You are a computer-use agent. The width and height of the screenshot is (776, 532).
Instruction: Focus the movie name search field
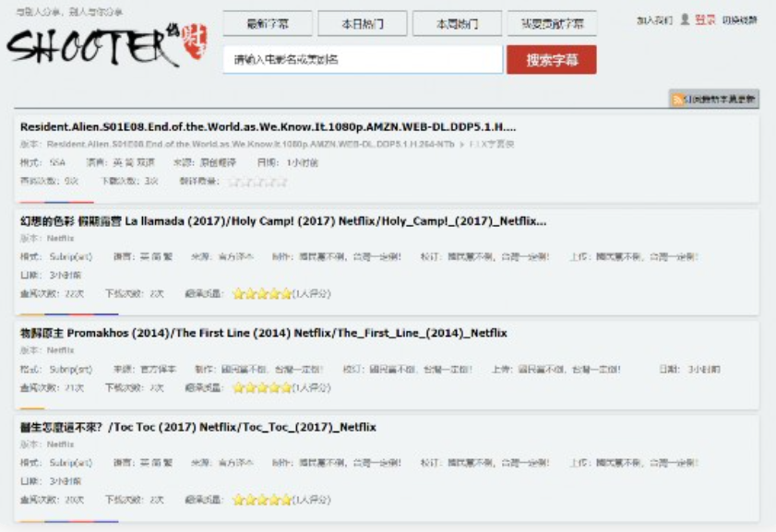[363, 60]
